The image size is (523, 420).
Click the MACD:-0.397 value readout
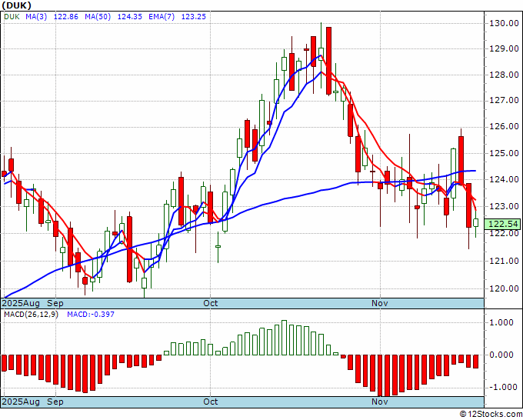click(x=91, y=315)
